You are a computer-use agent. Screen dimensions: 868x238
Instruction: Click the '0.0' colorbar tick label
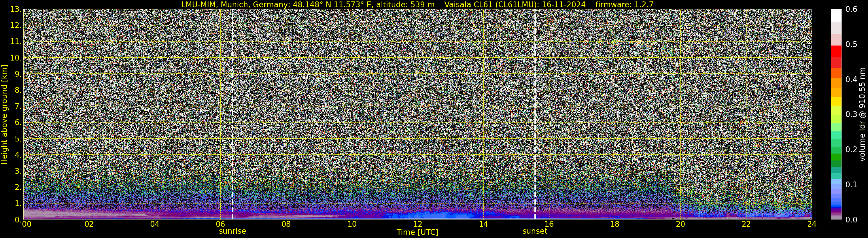click(x=852, y=220)
